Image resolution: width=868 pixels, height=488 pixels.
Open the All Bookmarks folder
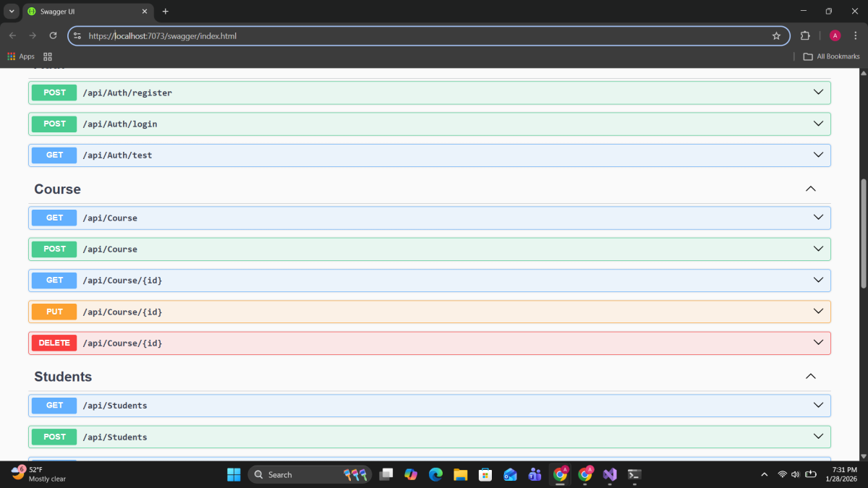point(831,56)
